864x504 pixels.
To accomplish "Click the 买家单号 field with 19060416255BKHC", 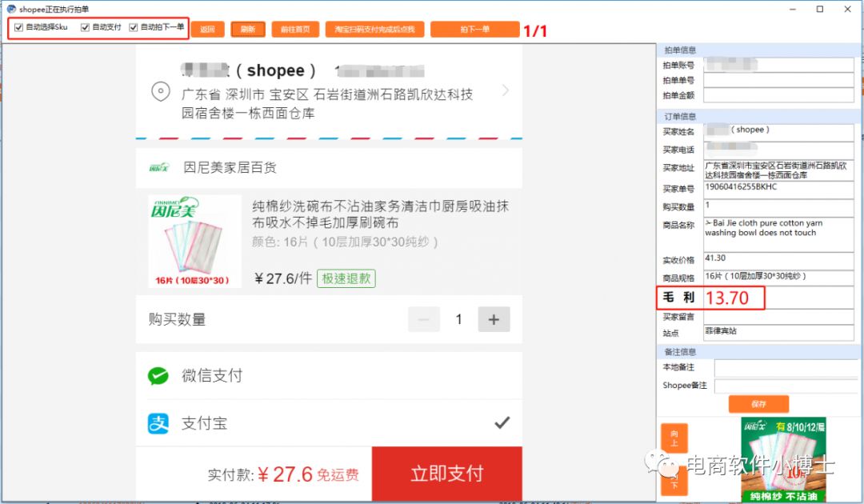I will coord(778,190).
